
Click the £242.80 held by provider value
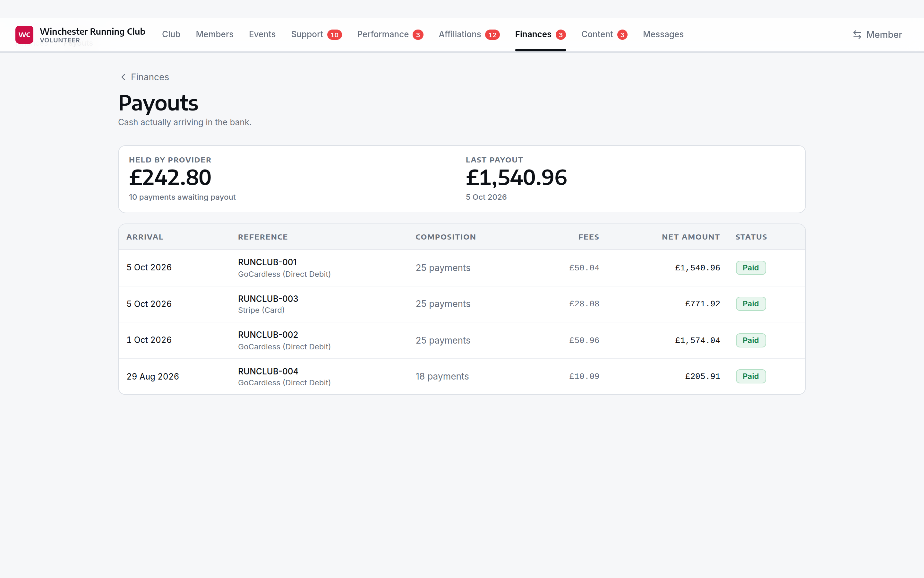pyautogui.click(x=170, y=178)
